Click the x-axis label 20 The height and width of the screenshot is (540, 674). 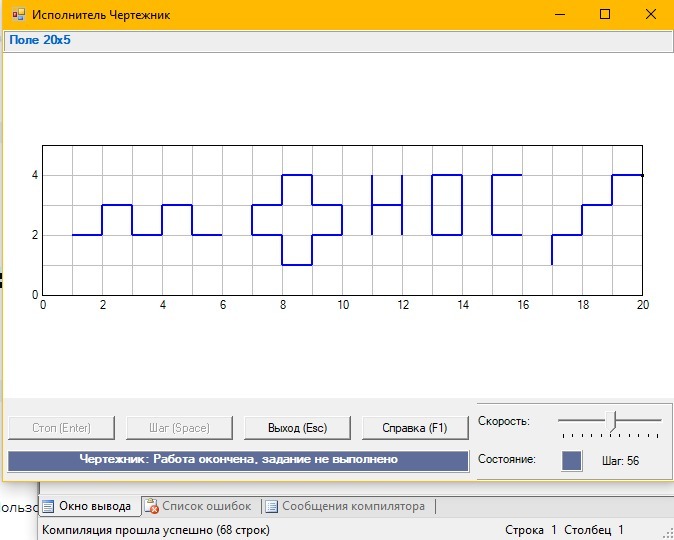coord(643,305)
